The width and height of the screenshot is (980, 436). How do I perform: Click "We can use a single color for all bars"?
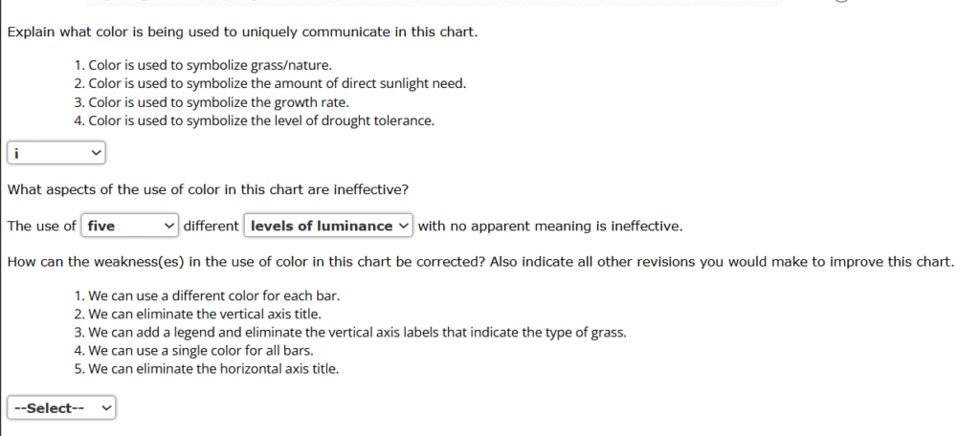(207, 350)
